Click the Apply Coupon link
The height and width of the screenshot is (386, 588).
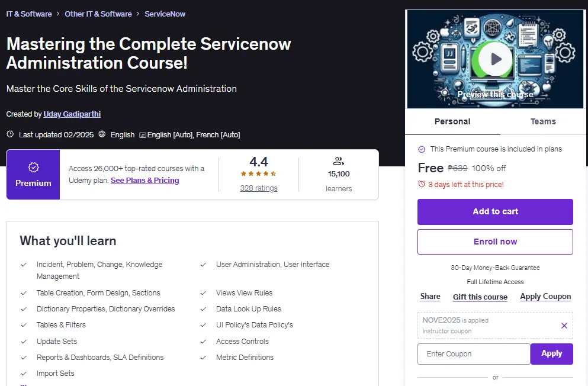(x=545, y=297)
